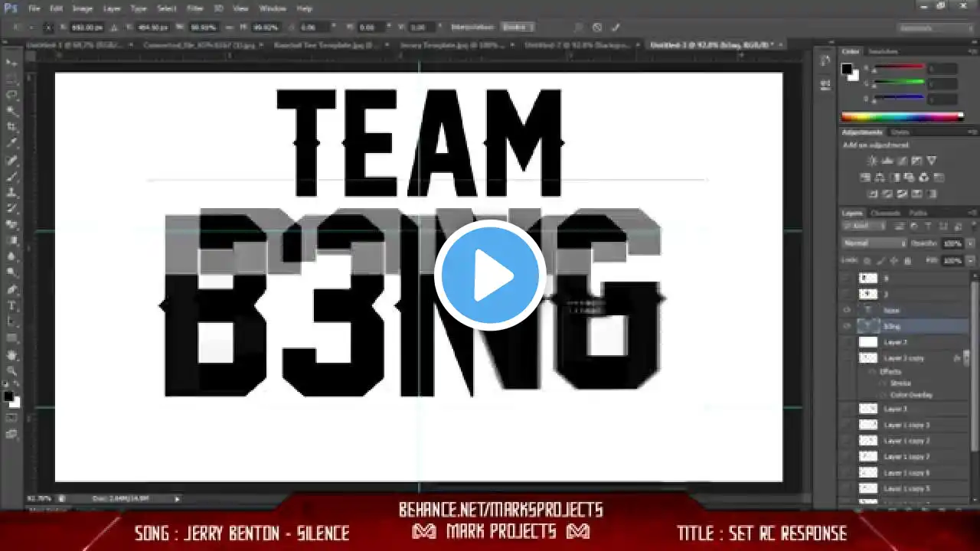Viewport: 980px width, 551px height.
Task: Select the Hand tool
Action: point(11,355)
